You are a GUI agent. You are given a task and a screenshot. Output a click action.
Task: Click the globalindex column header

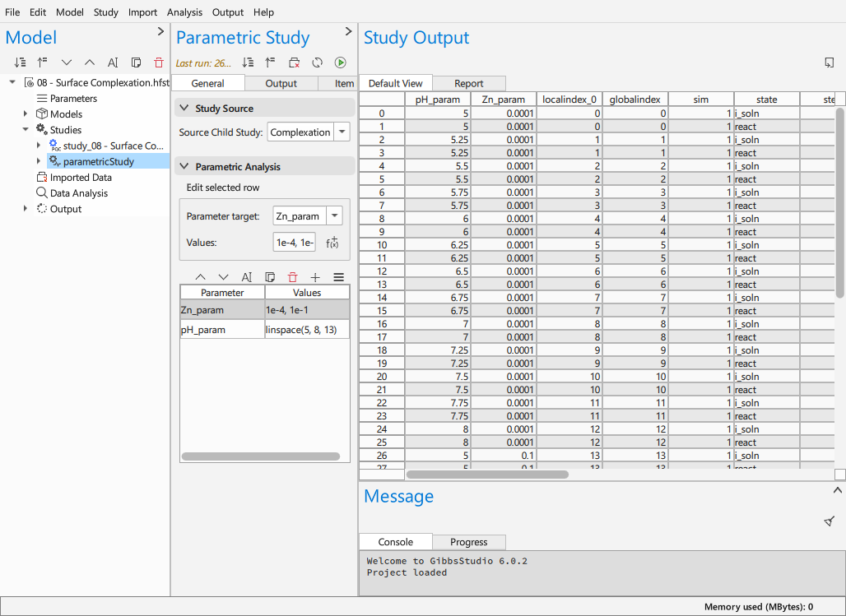pyautogui.click(x=635, y=100)
